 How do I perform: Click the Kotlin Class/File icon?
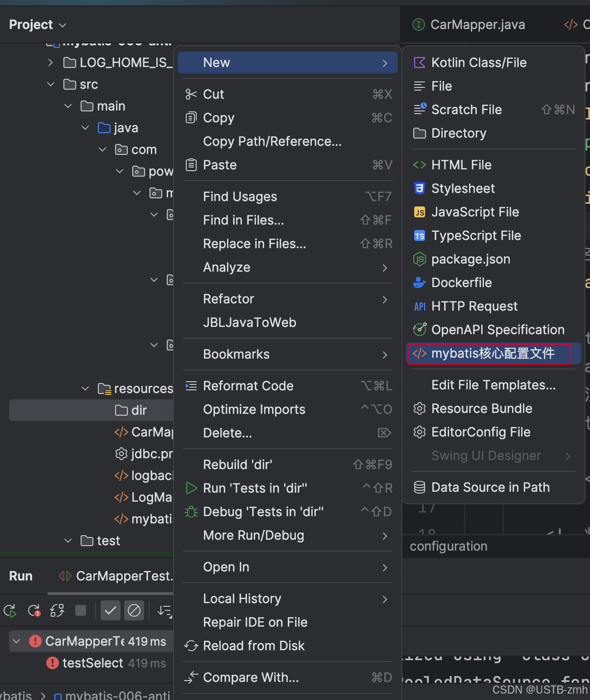point(420,62)
